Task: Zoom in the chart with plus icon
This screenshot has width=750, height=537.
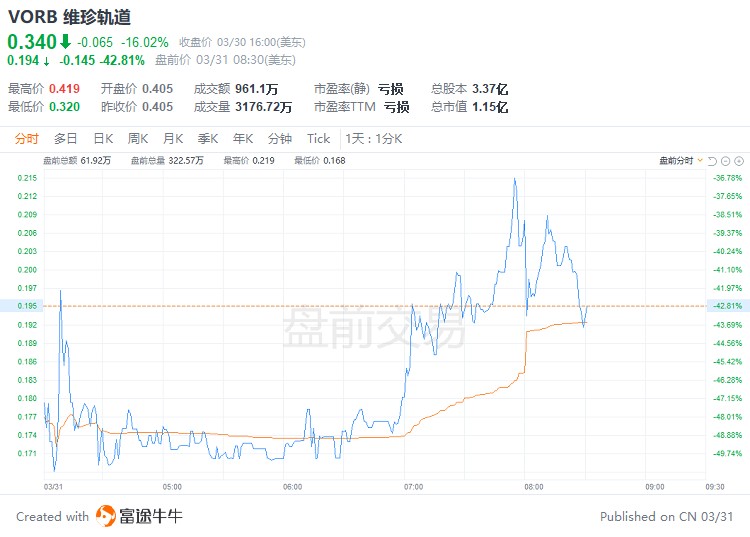Action: point(741,160)
